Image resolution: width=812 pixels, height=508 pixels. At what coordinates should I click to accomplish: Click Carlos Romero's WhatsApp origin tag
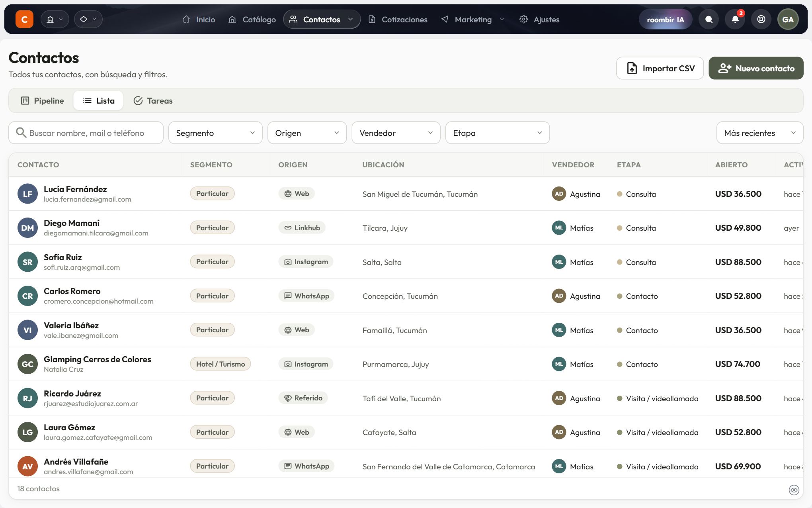306,296
